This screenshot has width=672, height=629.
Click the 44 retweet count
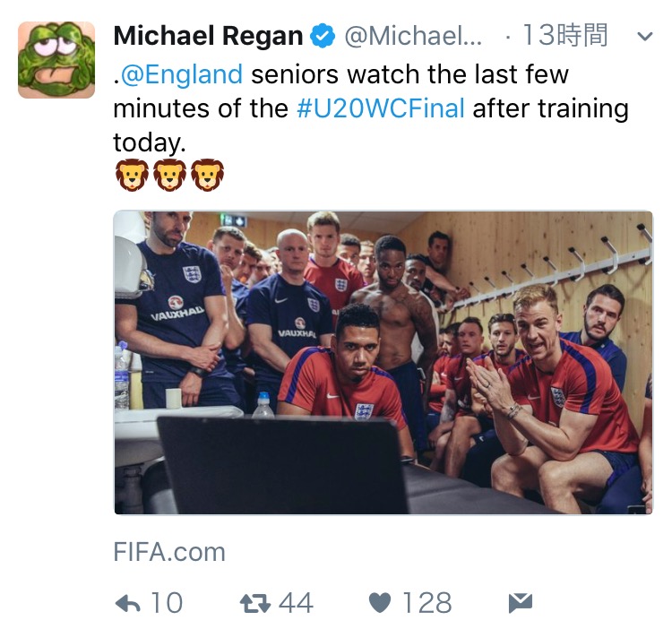[297, 603]
